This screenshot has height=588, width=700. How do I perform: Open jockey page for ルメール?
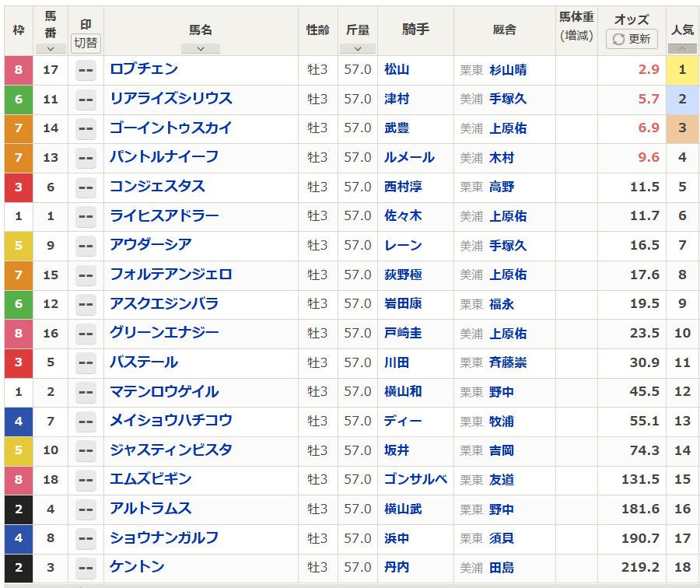pos(409,157)
